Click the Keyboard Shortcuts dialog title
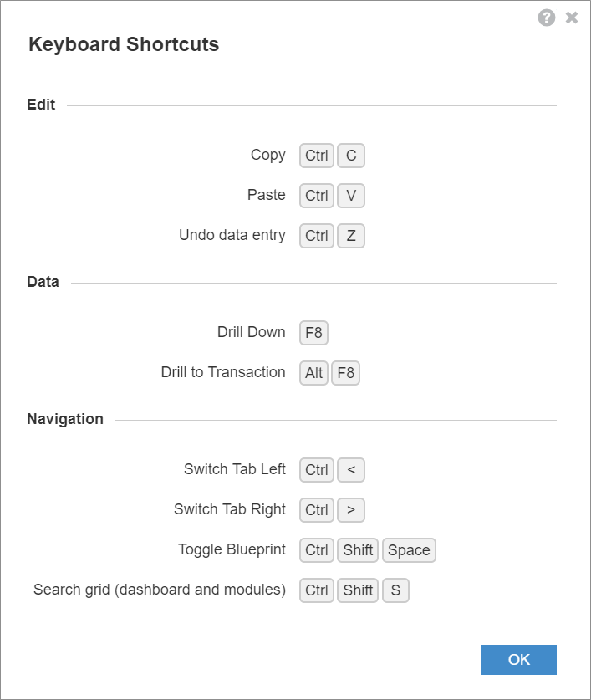Viewport: 591px width, 700px height. (124, 44)
